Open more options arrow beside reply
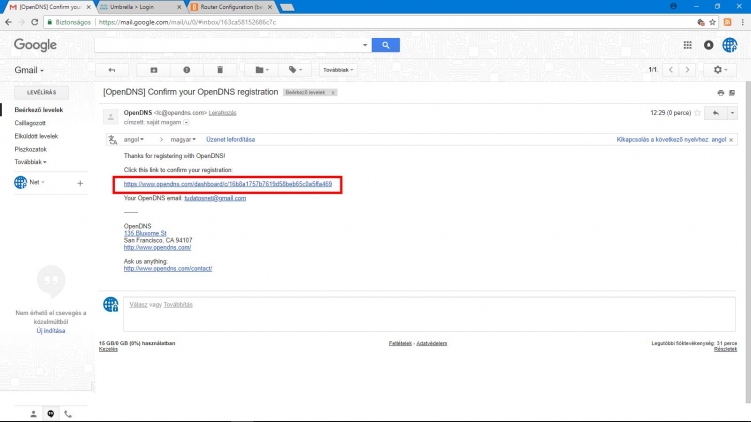Viewport: 751px width, 422px height. pyautogui.click(x=732, y=113)
